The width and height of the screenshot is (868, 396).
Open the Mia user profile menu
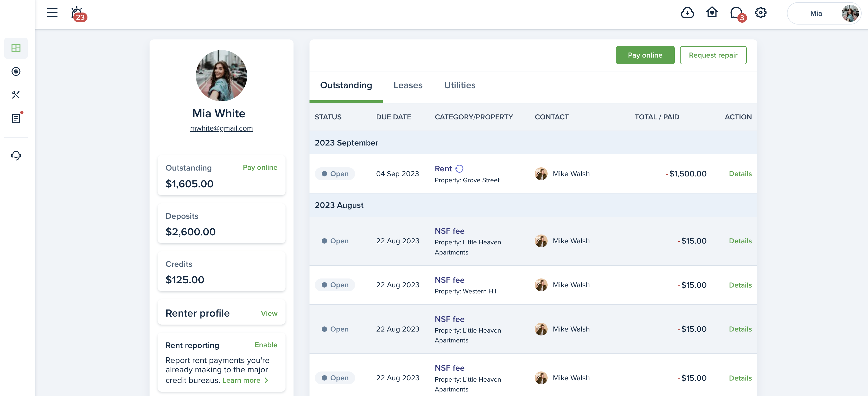824,13
